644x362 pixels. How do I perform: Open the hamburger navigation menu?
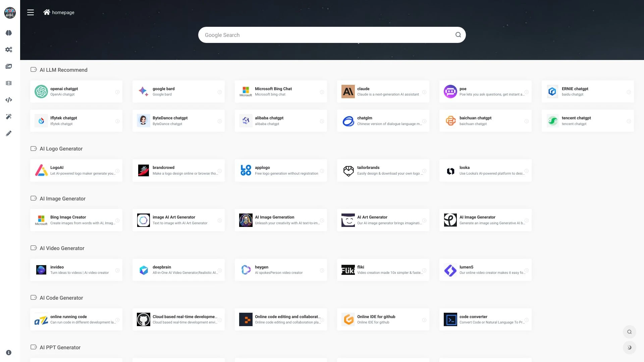31,12
